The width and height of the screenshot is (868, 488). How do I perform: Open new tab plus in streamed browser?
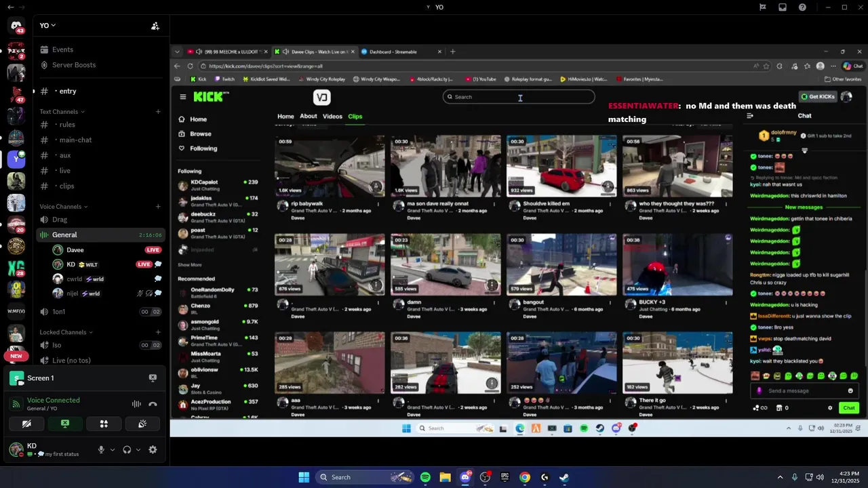click(x=453, y=52)
